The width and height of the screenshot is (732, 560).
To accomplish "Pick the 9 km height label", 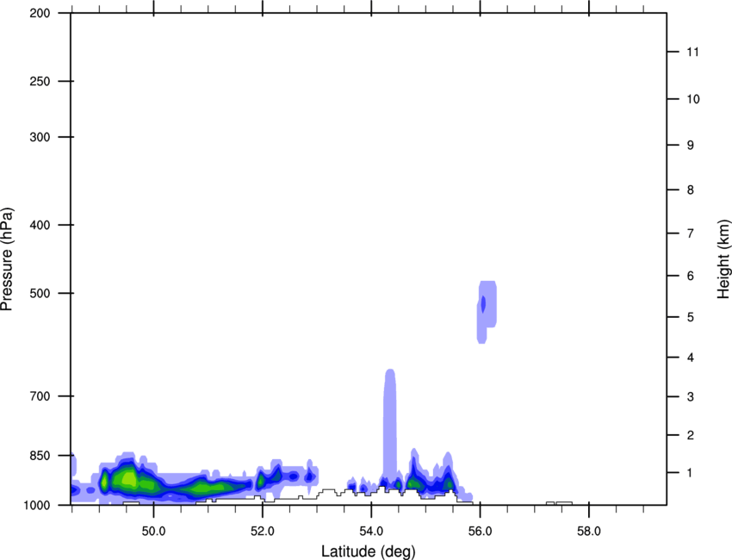I will 691,146.
